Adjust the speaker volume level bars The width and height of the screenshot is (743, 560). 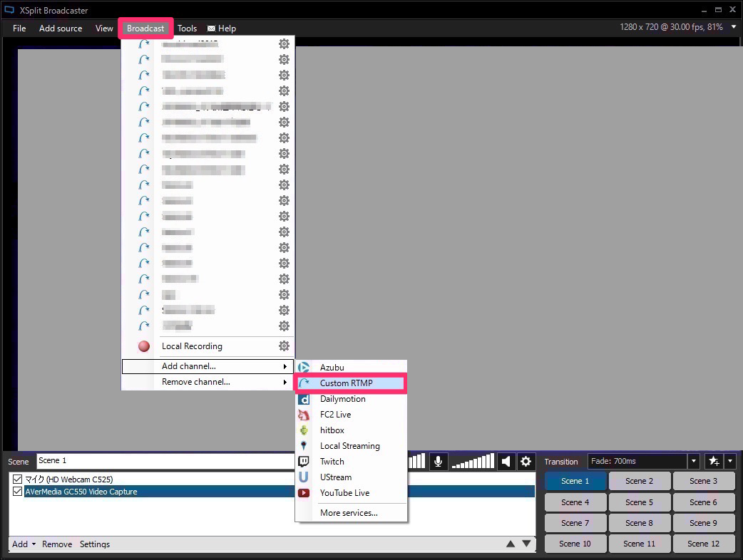point(473,461)
